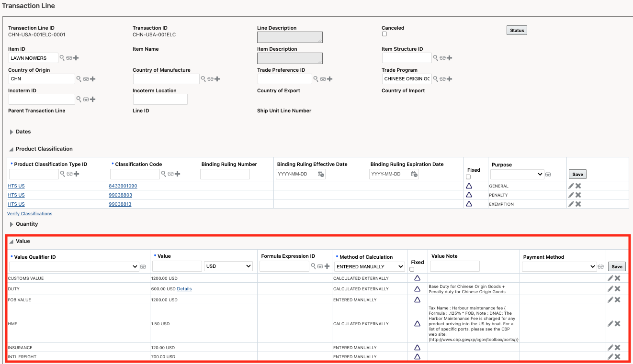View Item ID details via glasses icon
The image size is (633, 364).
[x=69, y=58]
